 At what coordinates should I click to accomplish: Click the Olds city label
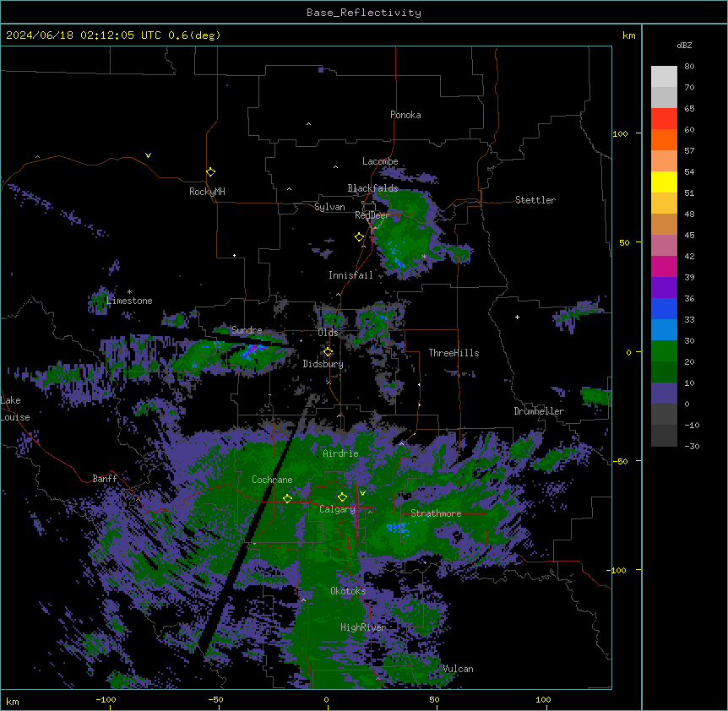[x=328, y=333]
